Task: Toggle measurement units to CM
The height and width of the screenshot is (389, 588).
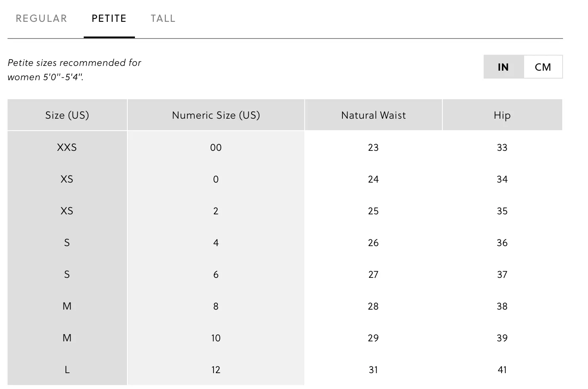Action: [543, 67]
